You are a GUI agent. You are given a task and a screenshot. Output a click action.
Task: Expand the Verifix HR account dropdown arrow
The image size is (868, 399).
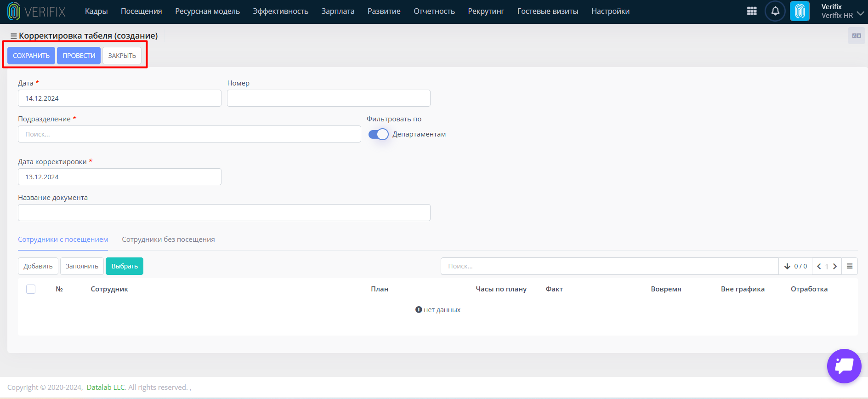(860, 13)
